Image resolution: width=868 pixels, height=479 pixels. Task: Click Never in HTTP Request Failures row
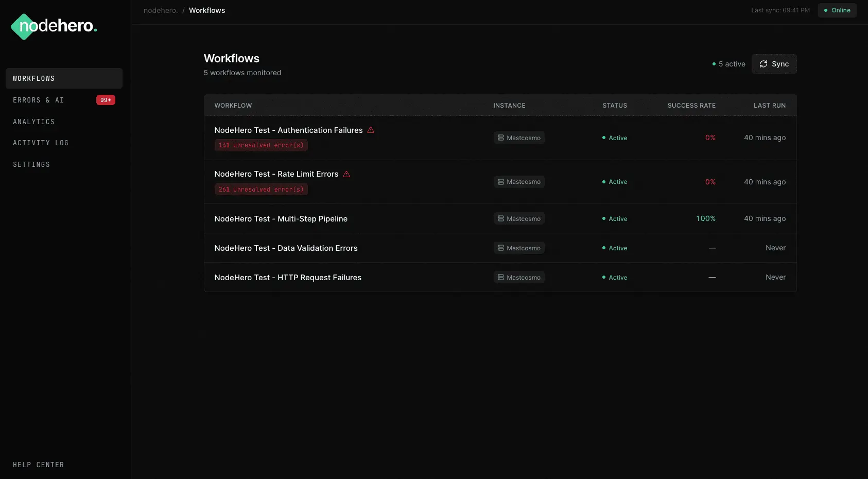pyautogui.click(x=775, y=277)
